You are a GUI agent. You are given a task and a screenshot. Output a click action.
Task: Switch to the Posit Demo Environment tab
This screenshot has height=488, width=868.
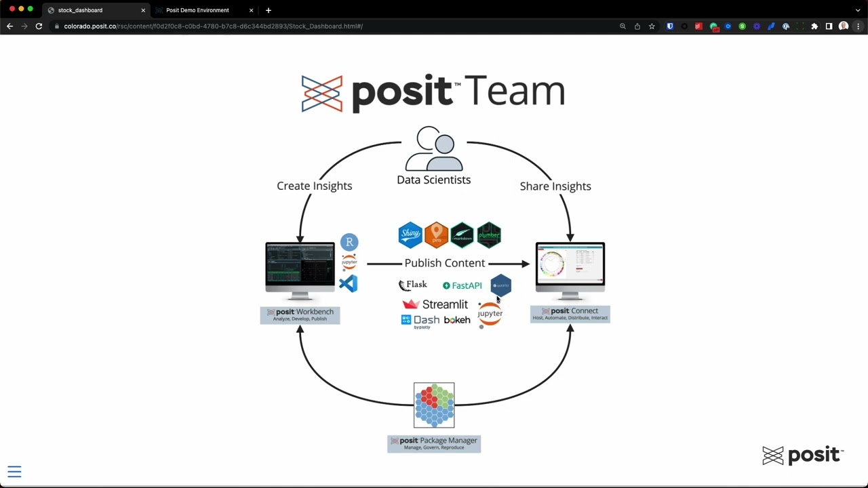point(203,10)
